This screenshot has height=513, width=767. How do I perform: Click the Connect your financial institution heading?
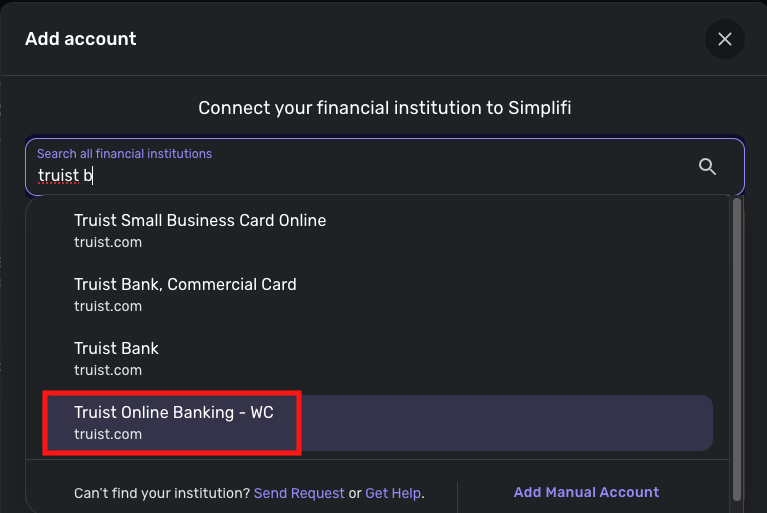pos(385,108)
